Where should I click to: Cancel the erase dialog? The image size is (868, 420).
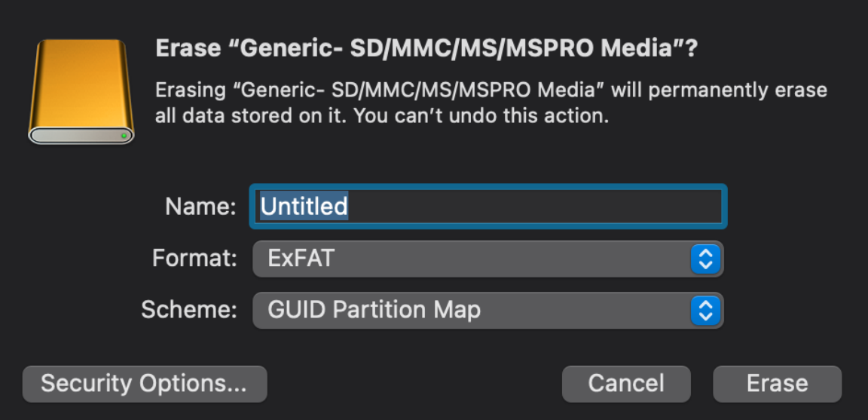[x=626, y=384]
